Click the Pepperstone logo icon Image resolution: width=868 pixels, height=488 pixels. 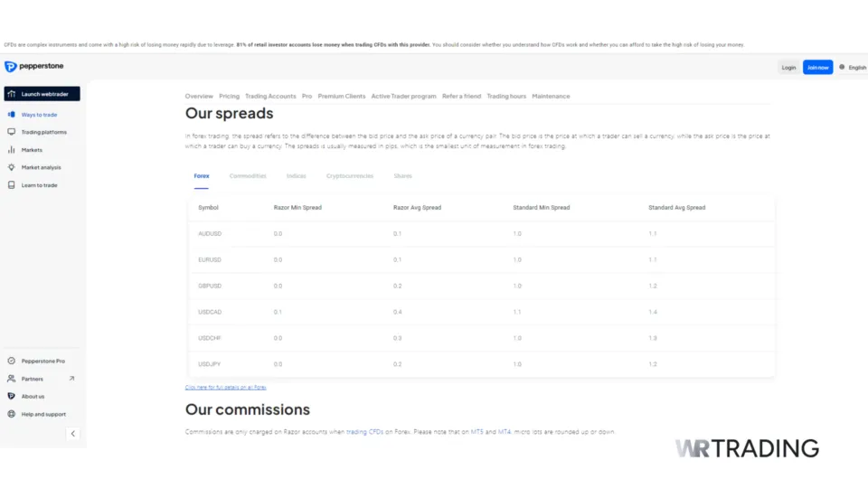10,67
